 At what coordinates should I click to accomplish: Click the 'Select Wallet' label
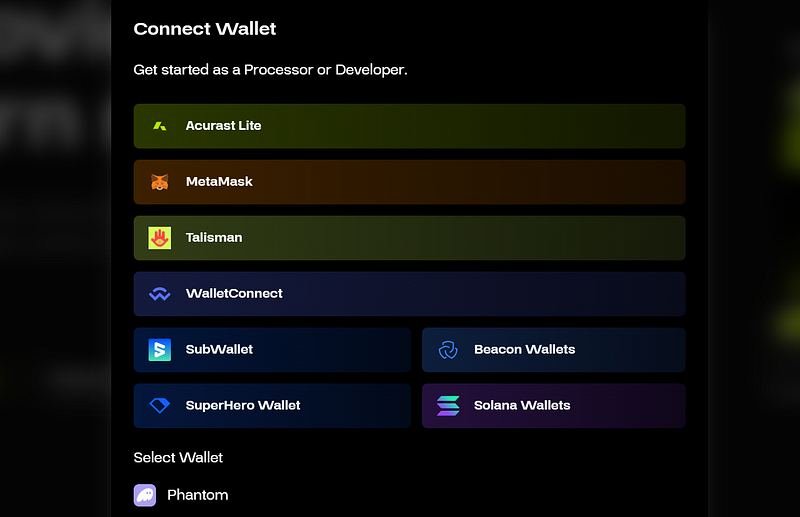pos(178,458)
